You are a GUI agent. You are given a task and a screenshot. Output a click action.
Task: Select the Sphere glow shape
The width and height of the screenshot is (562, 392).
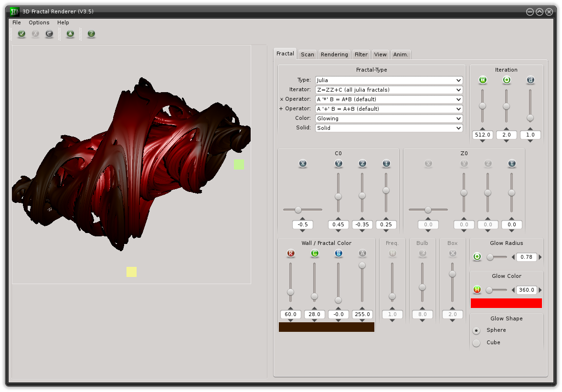point(477,330)
